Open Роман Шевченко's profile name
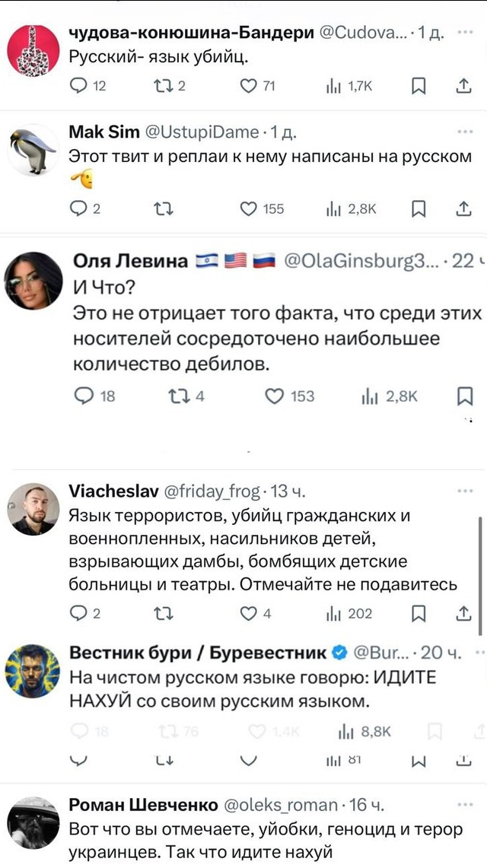This screenshot has height=868, width=487. pyautogui.click(x=142, y=805)
